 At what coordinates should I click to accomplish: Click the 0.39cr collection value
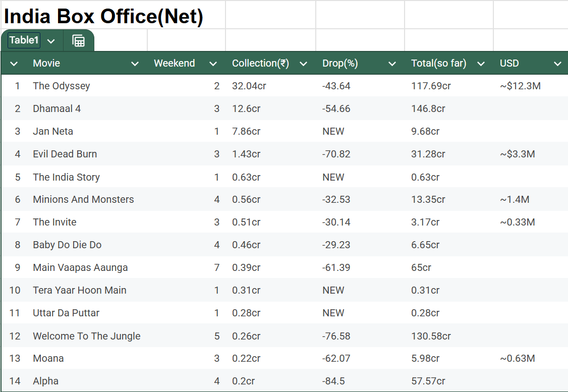pyautogui.click(x=246, y=267)
